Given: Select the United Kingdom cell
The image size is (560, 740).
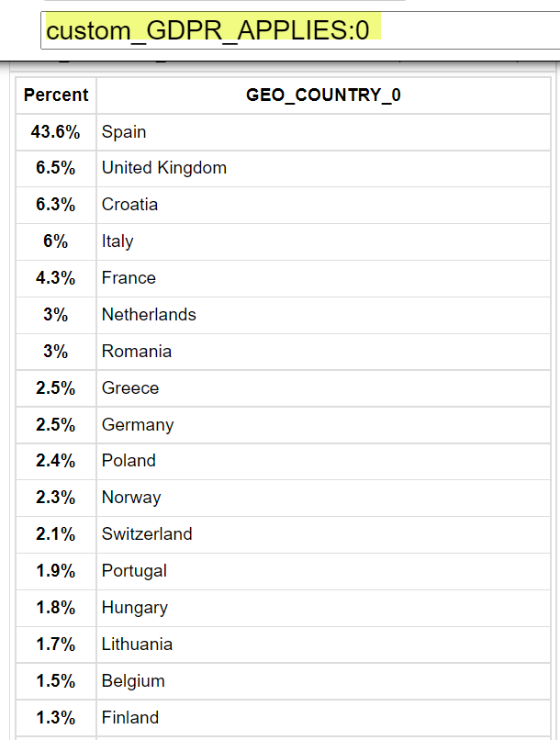Looking at the screenshot, I should [x=323, y=169].
